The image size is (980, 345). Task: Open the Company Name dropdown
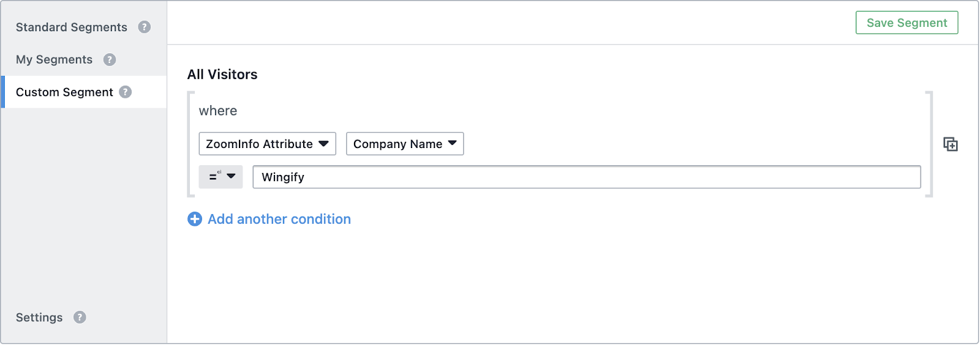405,144
